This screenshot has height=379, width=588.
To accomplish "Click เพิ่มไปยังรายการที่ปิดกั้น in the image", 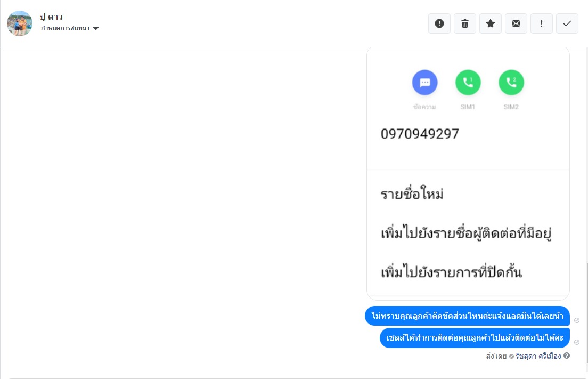I will click(452, 273).
